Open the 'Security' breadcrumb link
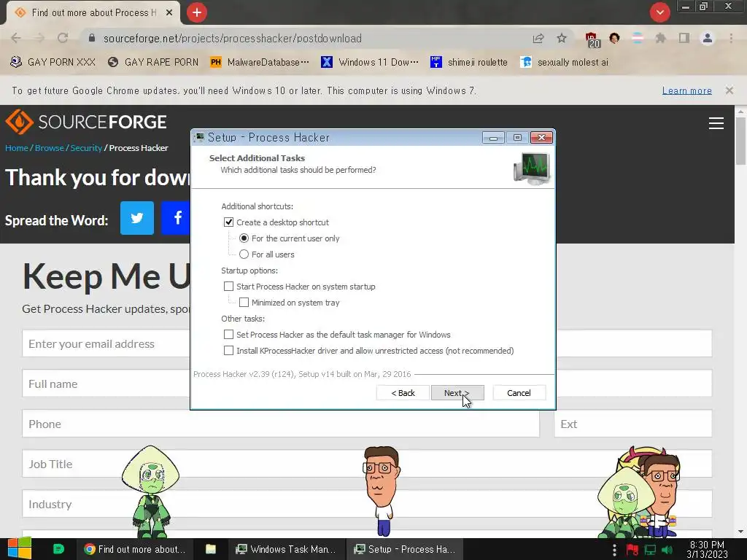Screen dimensions: 747x560 point(86,148)
